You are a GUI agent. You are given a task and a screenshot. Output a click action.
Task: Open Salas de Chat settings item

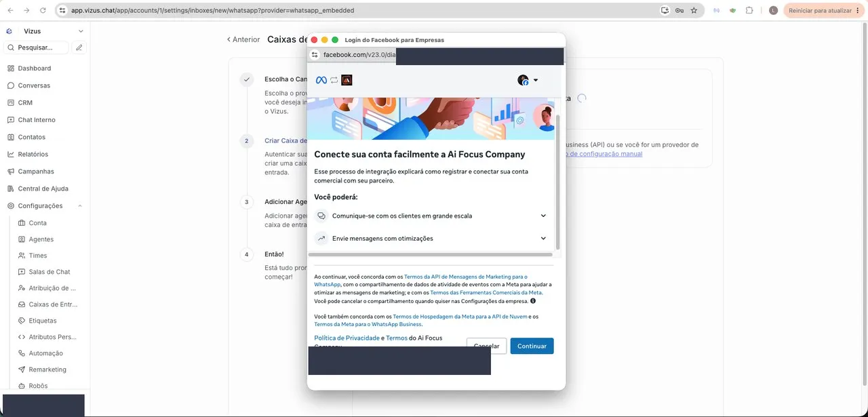pos(50,272)
